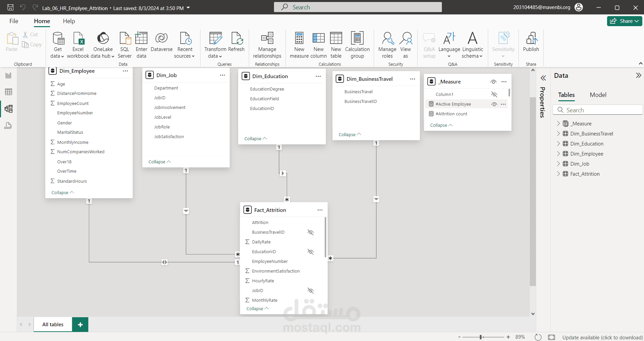Click the title bar Search box
Viewport: 644px width, 341px height.
(358, 7)
